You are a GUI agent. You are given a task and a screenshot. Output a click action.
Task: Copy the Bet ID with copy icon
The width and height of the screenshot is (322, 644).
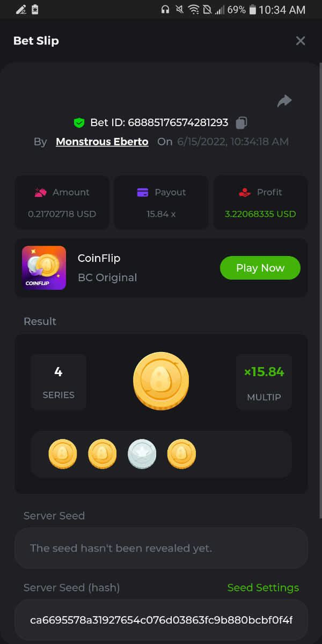(x=241, y=123)
